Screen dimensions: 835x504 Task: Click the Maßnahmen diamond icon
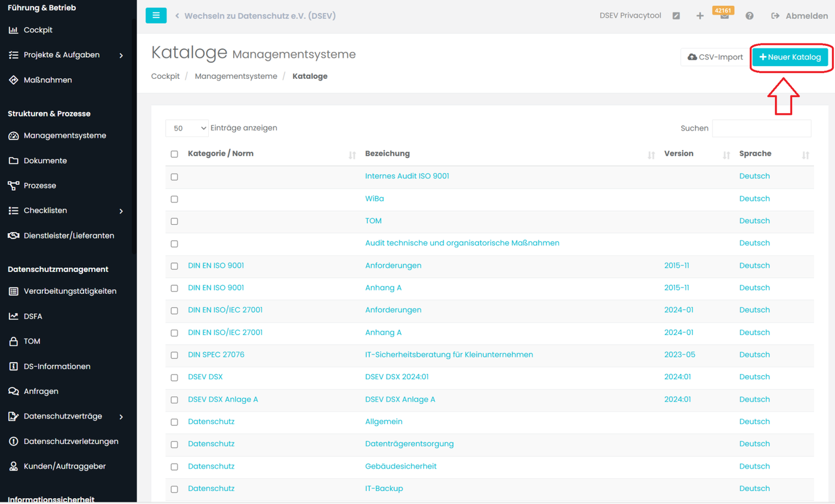(x=13, y=80)
